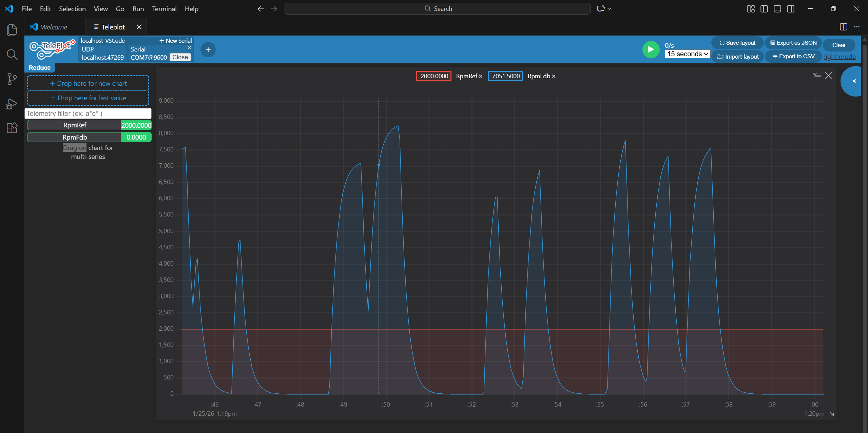Click the Telemetry filter input field
Image resolution: width=868 pixels, height=433 pixels.
coord(88,114)
